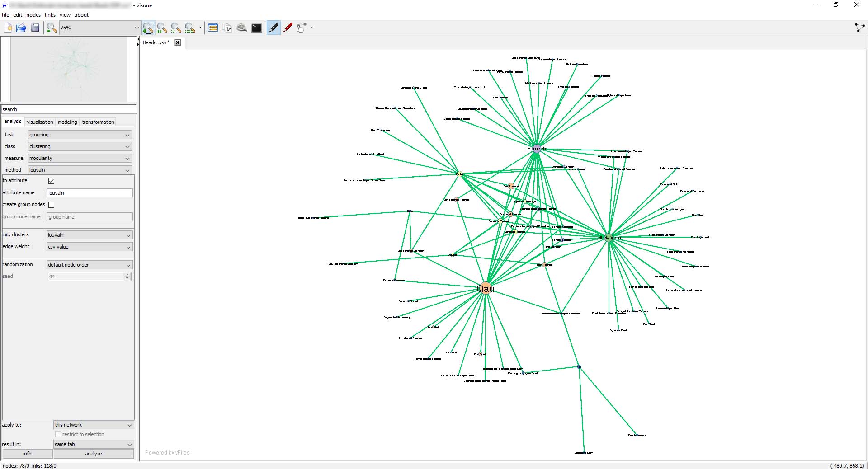Activate the red pen drawing mode
This screenshot has height=469, width=868.
click(288, 28)
